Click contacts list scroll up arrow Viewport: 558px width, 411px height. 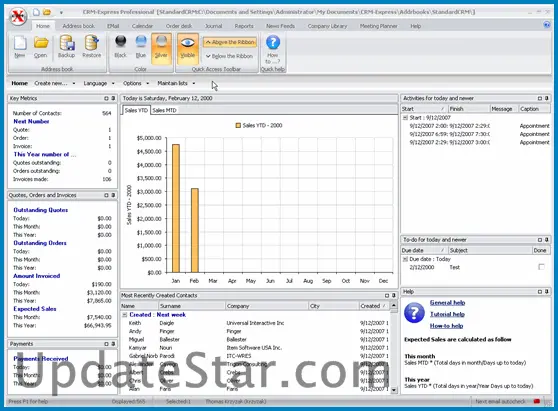click(394, 306)
